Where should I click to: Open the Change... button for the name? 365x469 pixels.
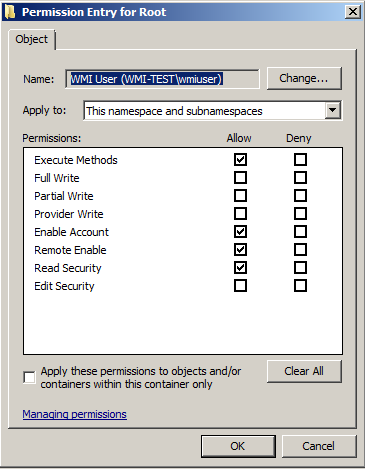(x=304, y=78)
